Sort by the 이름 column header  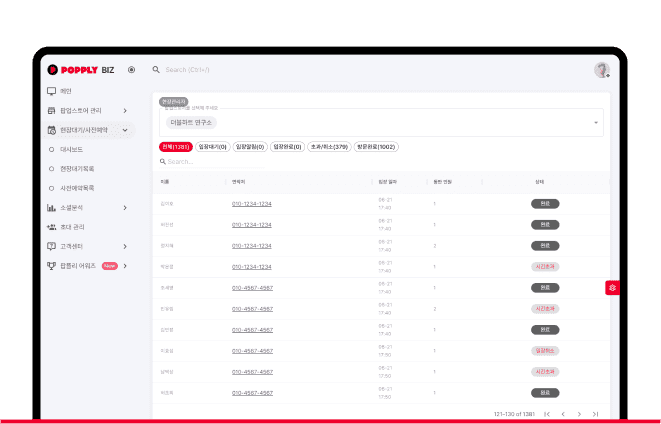click(x=165, y=182)
